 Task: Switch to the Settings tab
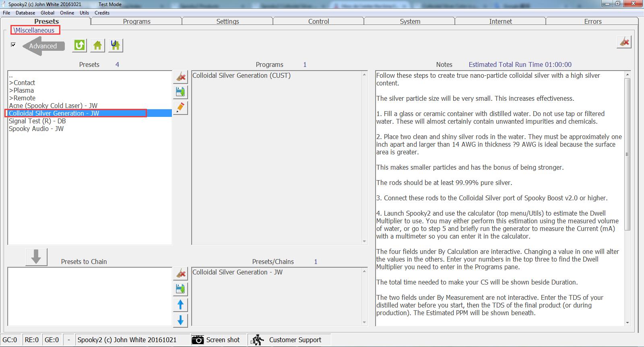(x=227, y=21)
